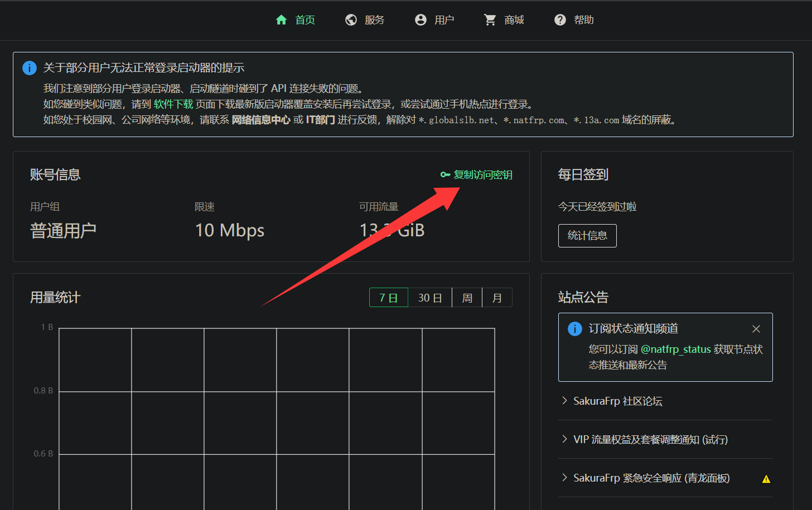Click the 账号信息 heading
This screenshot has height=510, width=812.
[x=55, y=175]
